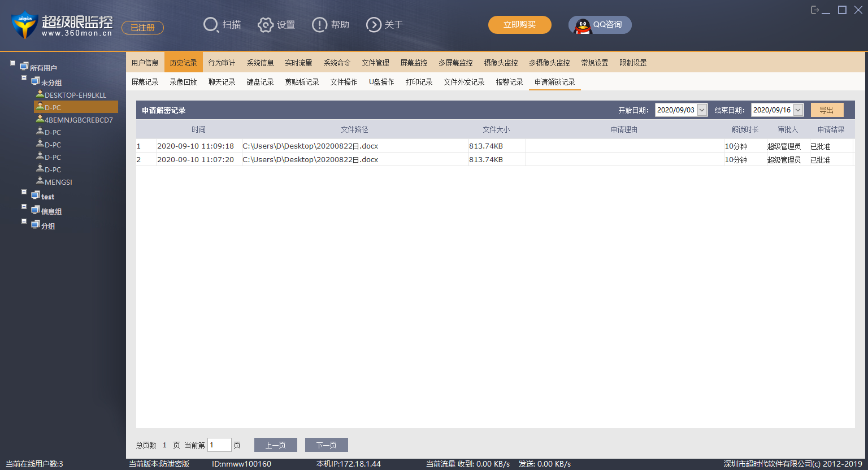Open the About arrow icon
This screenshot has width=868, height=470.
[x=374, y=25]
